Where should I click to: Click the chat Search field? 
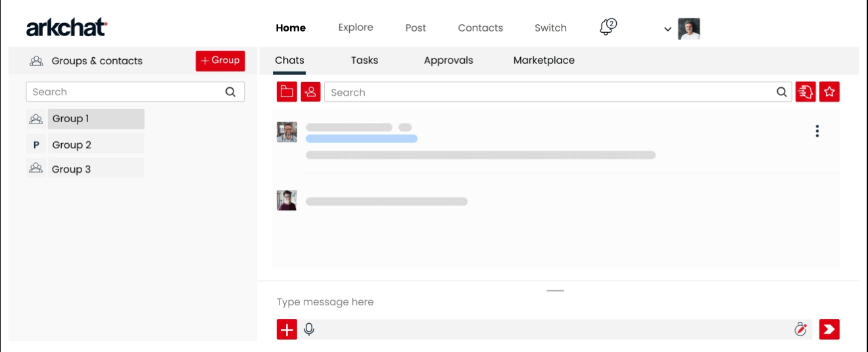558,93
